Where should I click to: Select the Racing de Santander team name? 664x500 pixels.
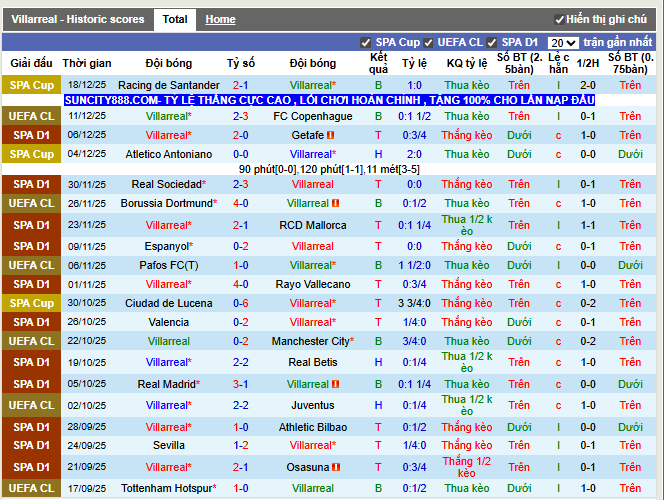tap(169, 85)
